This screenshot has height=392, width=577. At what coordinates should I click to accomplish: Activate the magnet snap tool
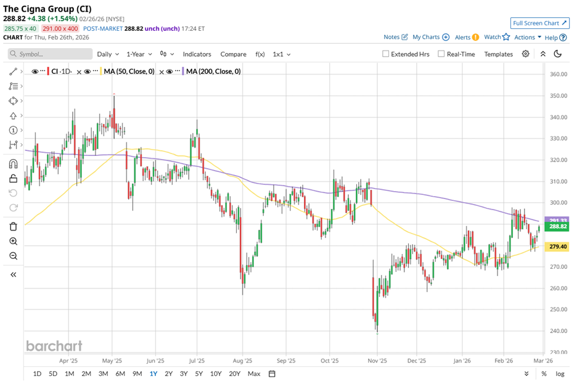pos(13,164)
